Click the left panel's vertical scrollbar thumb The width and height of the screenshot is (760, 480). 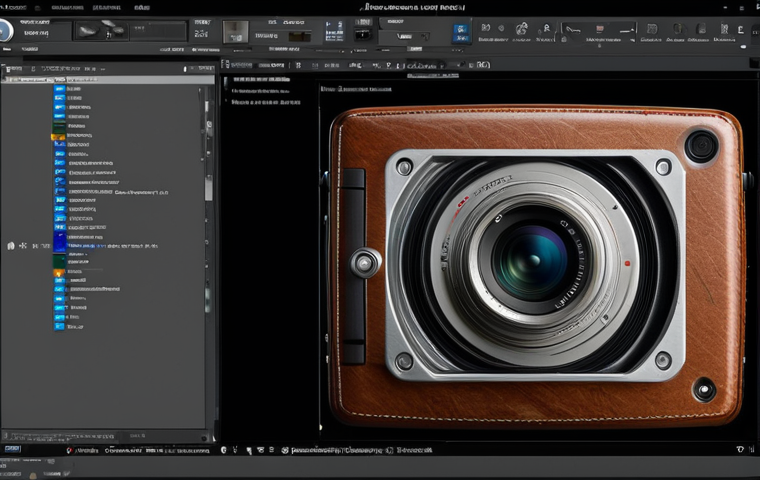coord(208,187)
